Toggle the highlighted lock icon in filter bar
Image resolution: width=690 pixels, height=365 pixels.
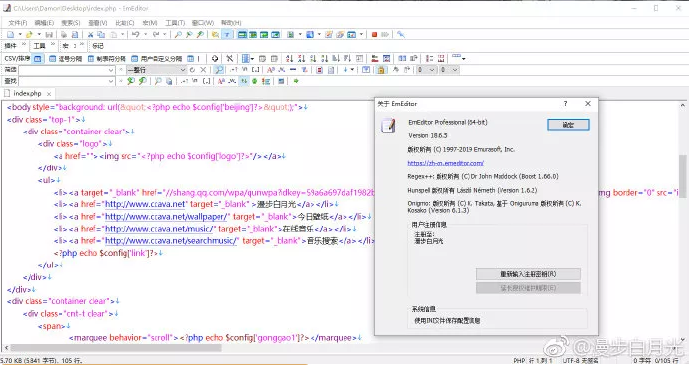point(381,70)
